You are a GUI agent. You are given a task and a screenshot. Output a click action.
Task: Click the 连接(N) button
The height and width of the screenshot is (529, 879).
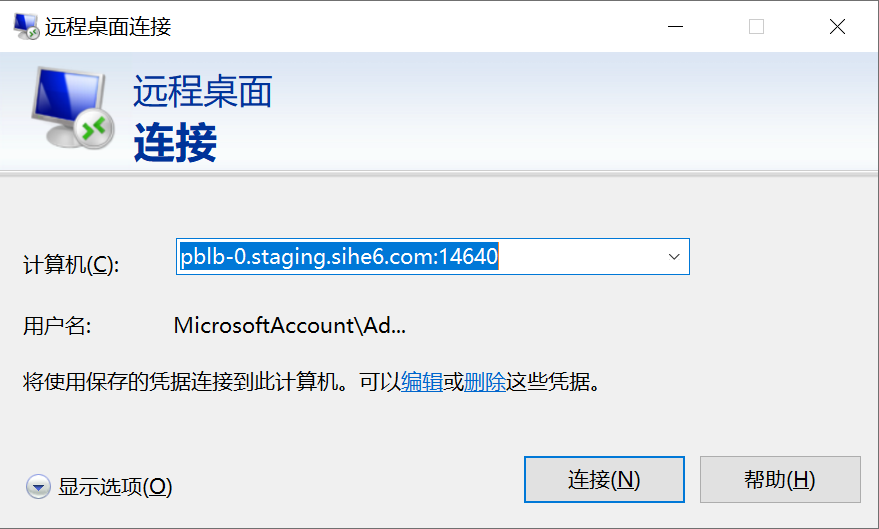coord(604,480)
